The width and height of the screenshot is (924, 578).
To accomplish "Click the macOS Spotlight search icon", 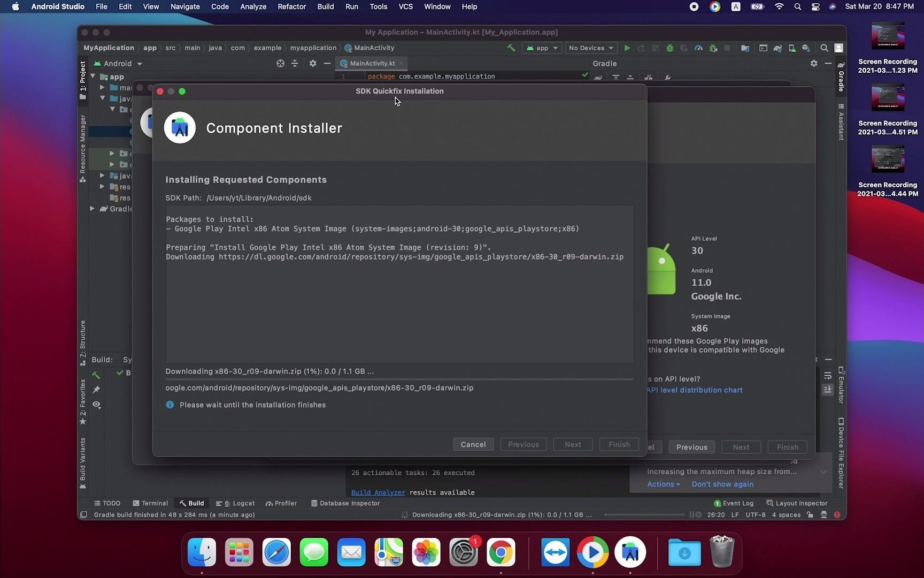I will [x=797, y=6].
